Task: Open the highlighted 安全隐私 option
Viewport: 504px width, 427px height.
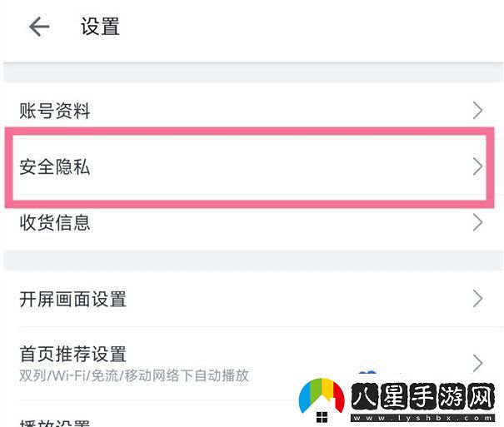Action: click(x=55, y=167)
